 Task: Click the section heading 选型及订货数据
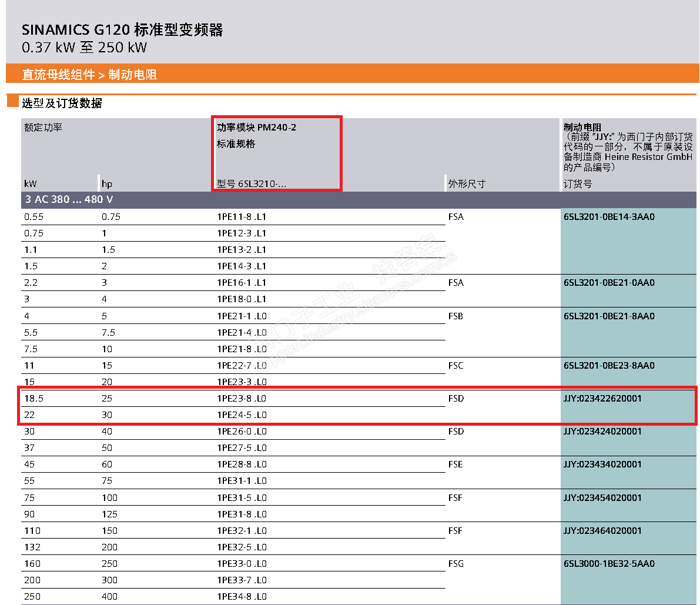pyautogui.click(x=62, y=103)
